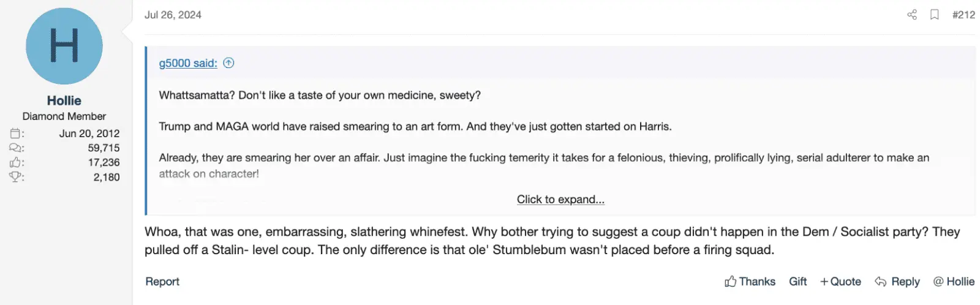Click the joined-date calendar icon
The width and height of the screenshot is (980, 305).
click(16, 134)
